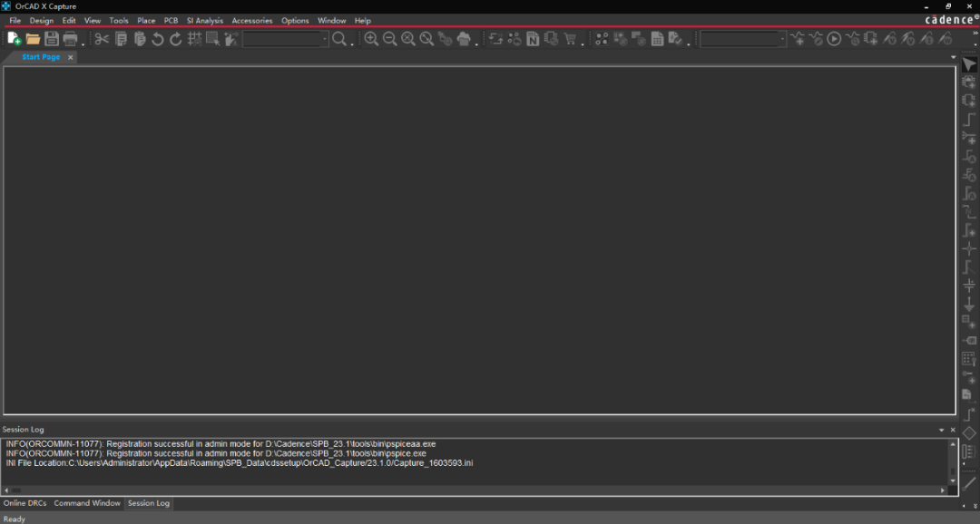Expand the Session Log panel options arrow
This screenshot has width=980, height=524.
pyautogui.click(x=941, y=430)
